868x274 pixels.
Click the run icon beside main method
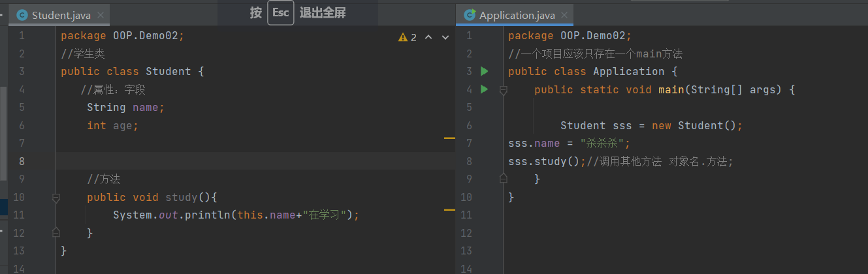[x=484, y=89]
